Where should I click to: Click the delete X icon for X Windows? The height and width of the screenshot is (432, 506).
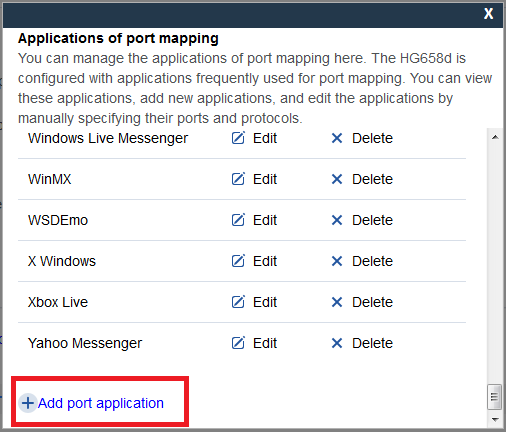coord(337,261)
